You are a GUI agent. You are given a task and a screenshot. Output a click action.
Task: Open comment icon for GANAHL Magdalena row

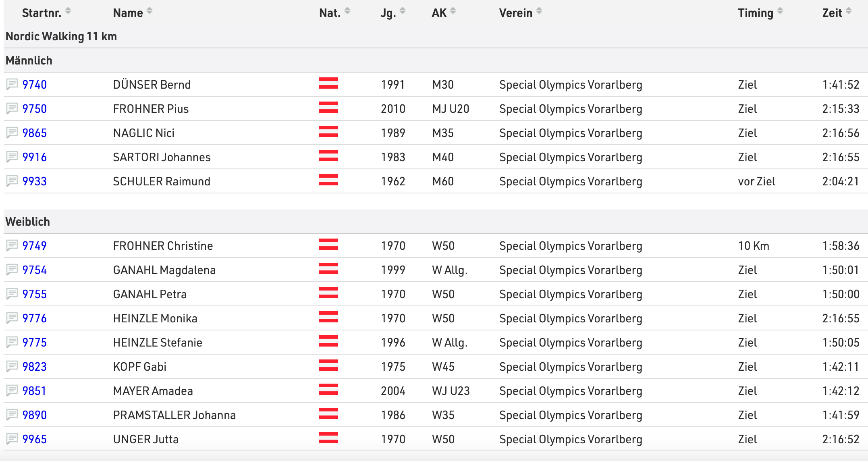[12, 270]
